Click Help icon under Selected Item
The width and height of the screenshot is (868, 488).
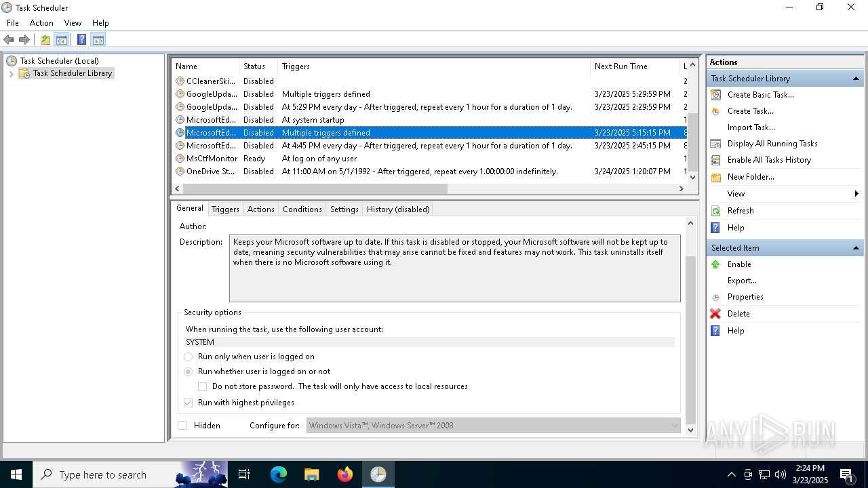[715, 331]
